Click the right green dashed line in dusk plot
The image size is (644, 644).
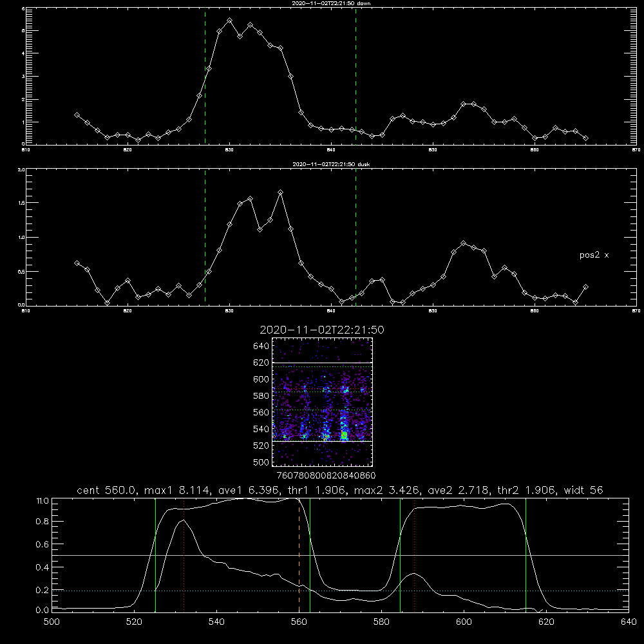coord(355,237)
